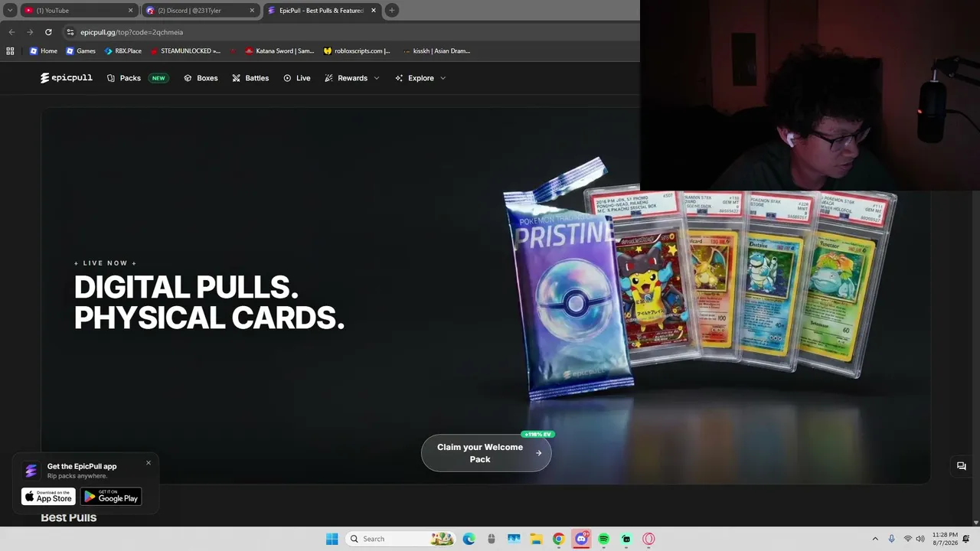The height and width of the screenshot is (551, 980).
Task: Open Spotify from the taskbar
Action: click(603, 539)
